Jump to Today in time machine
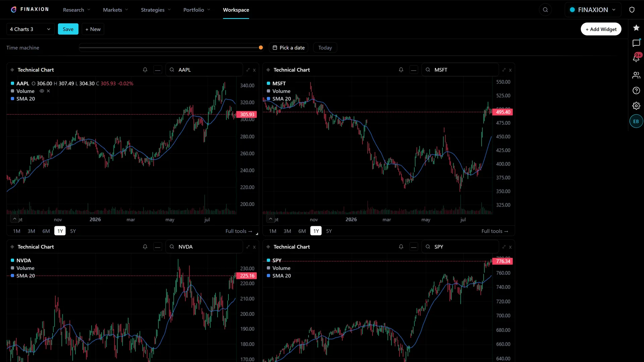Screen dimensions: 644x362 pos(325,48)
